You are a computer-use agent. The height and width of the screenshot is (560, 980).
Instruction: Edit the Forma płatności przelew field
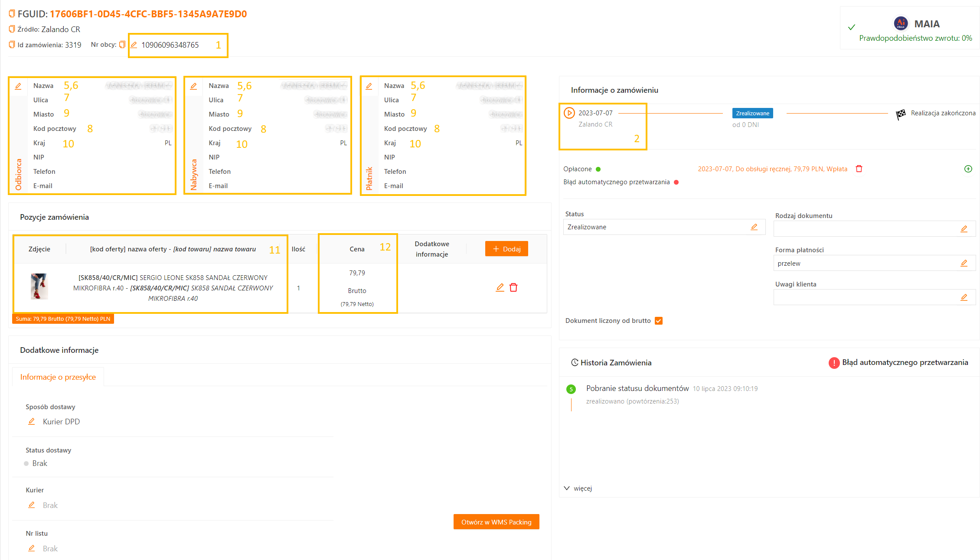click(x=964, y=263)
